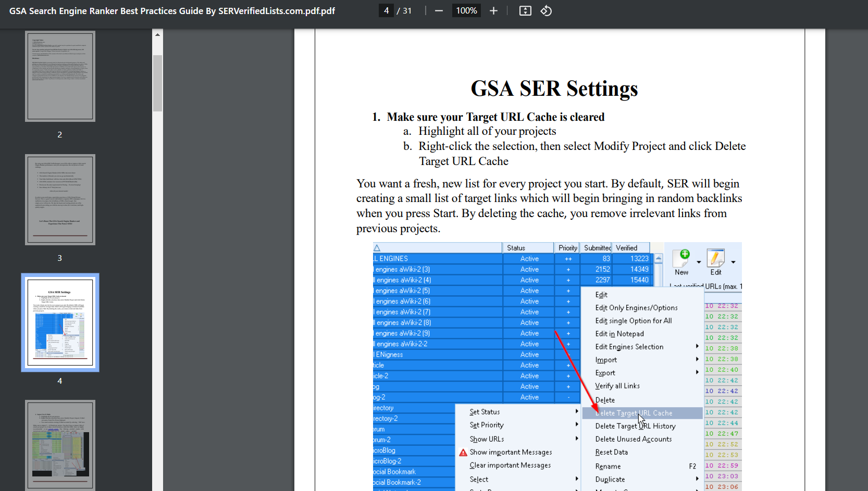
Task: Click the Verified column header
Action: [631, 248]
